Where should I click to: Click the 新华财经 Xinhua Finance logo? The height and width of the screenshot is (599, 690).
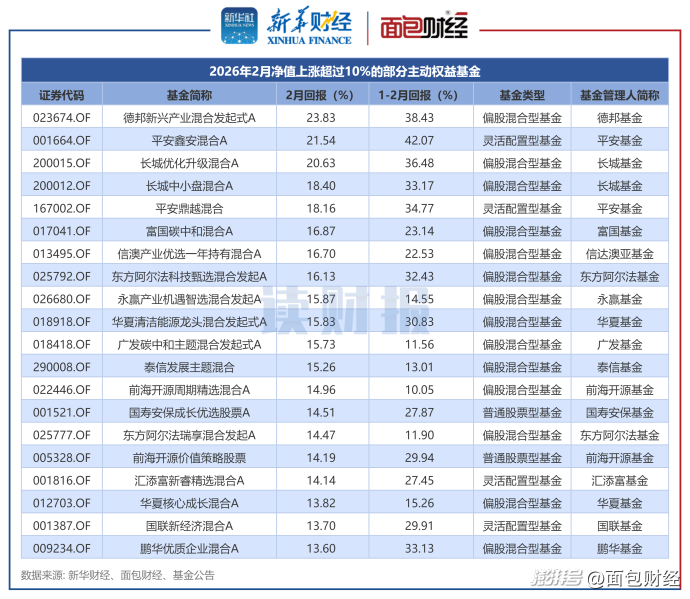click(x=308, y=27)
